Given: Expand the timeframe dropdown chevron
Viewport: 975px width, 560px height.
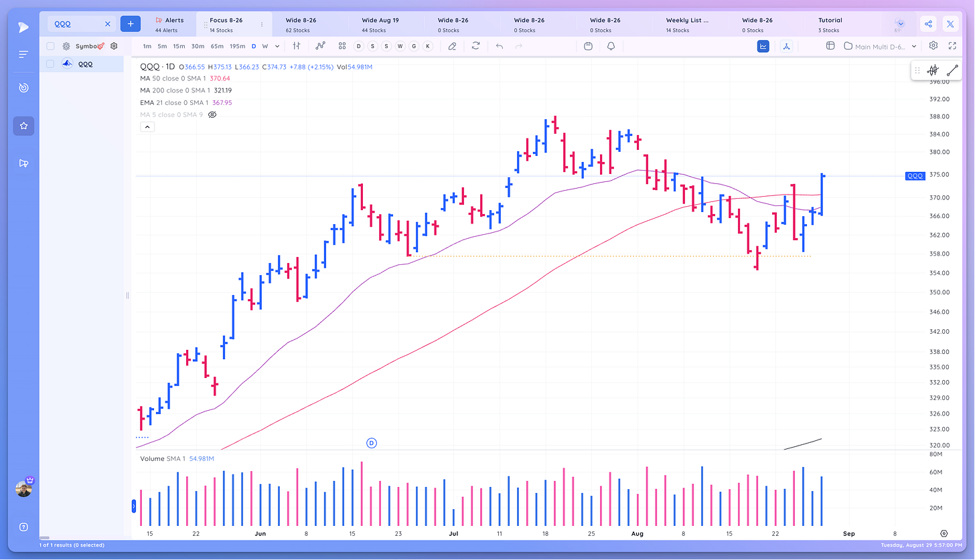Looking at the screenshot, I should click(x=277, y=46).
